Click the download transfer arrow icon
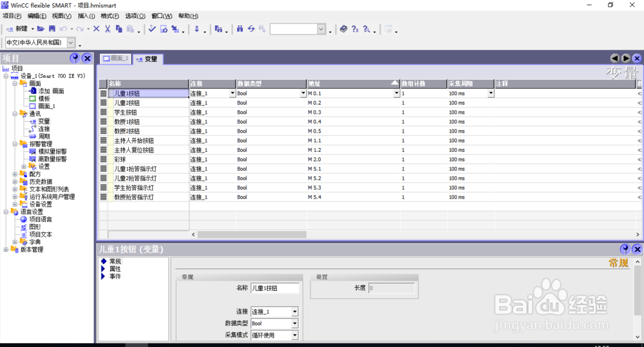This screenshot has width=644, height=347. click(196, 29)
